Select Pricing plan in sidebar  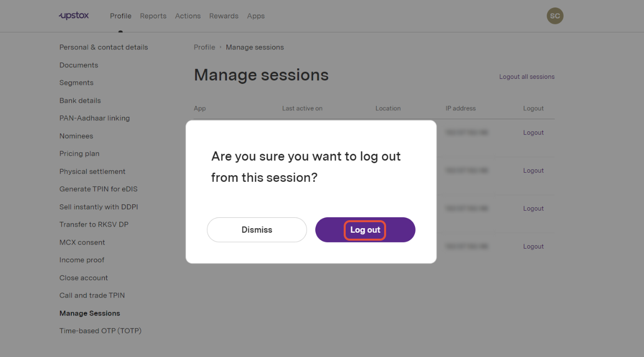pos(79,154)
